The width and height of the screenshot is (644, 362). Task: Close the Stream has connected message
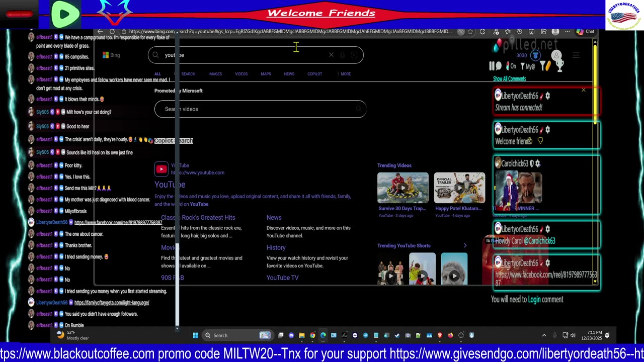583,90
